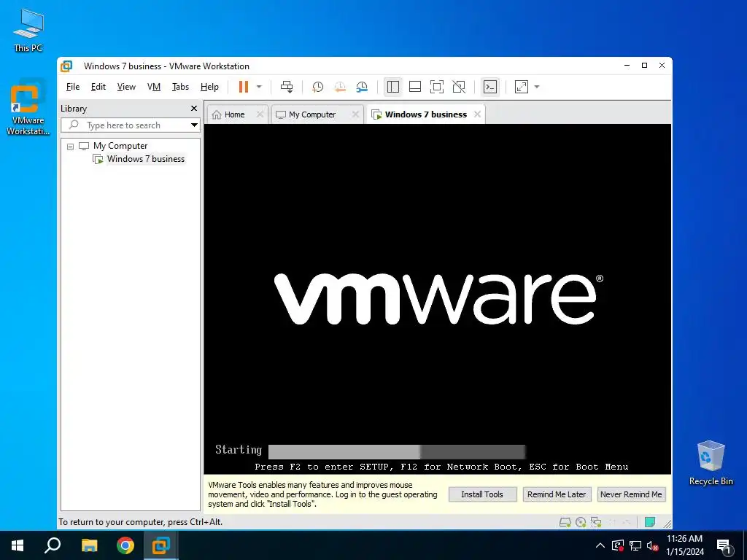The width and height of the screenshot is (747, 560).
Task: Click the Send Ctrl+Alt+Del toolbar icon
Action: [x=287, y=87]
